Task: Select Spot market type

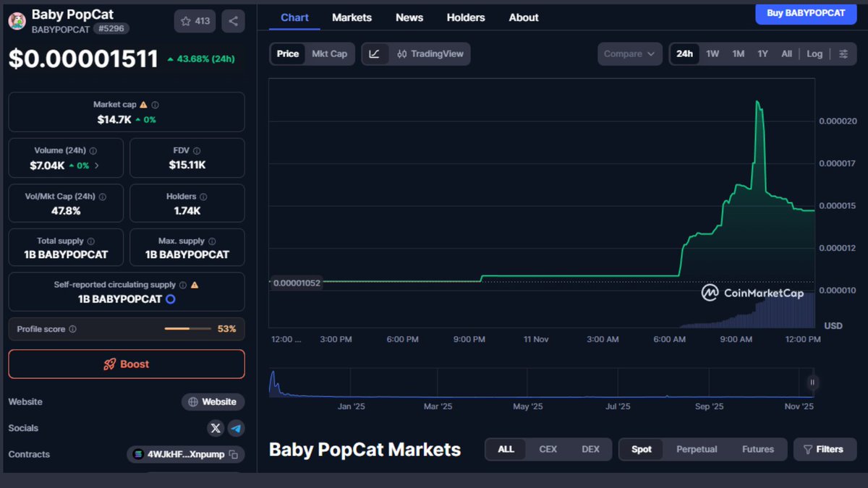Action: pos(642,449)
